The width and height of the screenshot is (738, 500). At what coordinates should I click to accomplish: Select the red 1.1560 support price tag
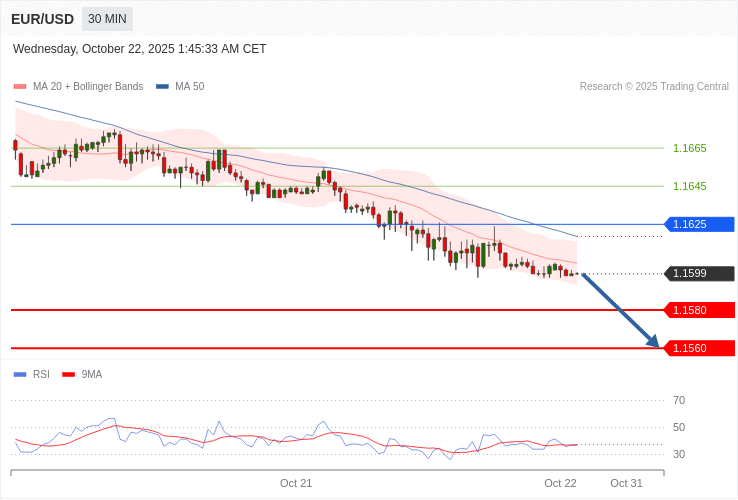point(699,348)
